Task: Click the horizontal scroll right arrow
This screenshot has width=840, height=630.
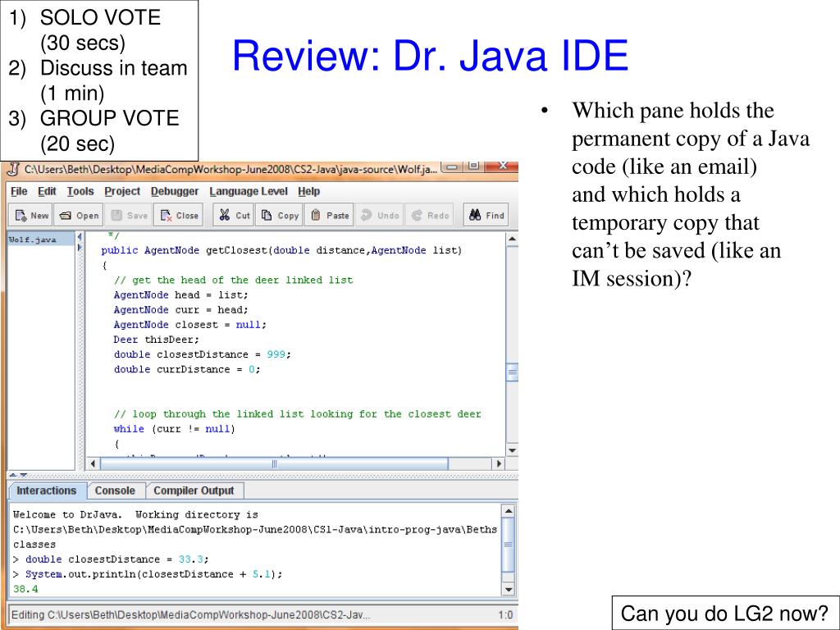Action: click(500, 463)
